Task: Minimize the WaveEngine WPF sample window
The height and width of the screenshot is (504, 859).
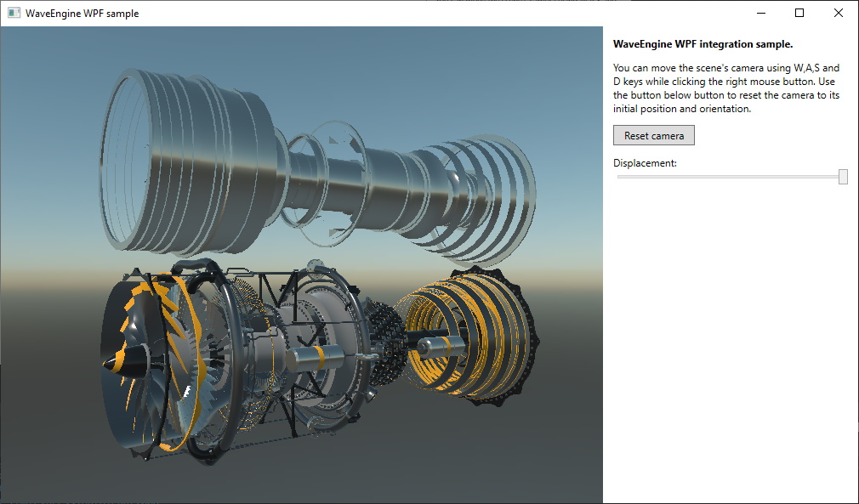Action: coord(761,13)
